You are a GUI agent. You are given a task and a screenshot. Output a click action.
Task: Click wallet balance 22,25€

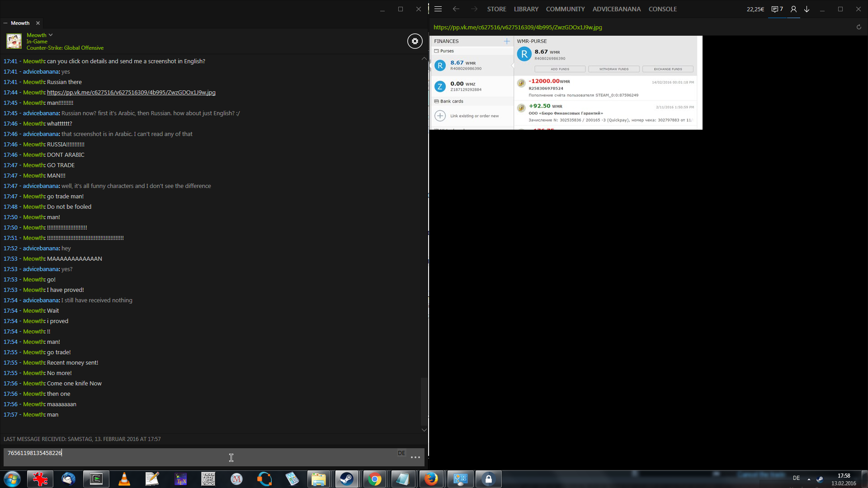[x=755, y=9]
